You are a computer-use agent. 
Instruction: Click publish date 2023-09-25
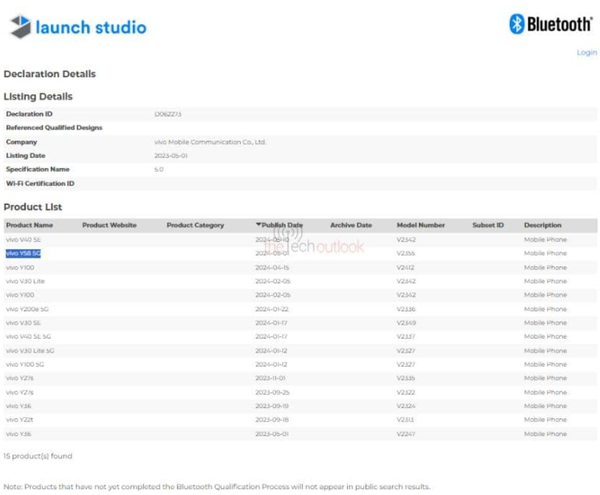point(272,392)
